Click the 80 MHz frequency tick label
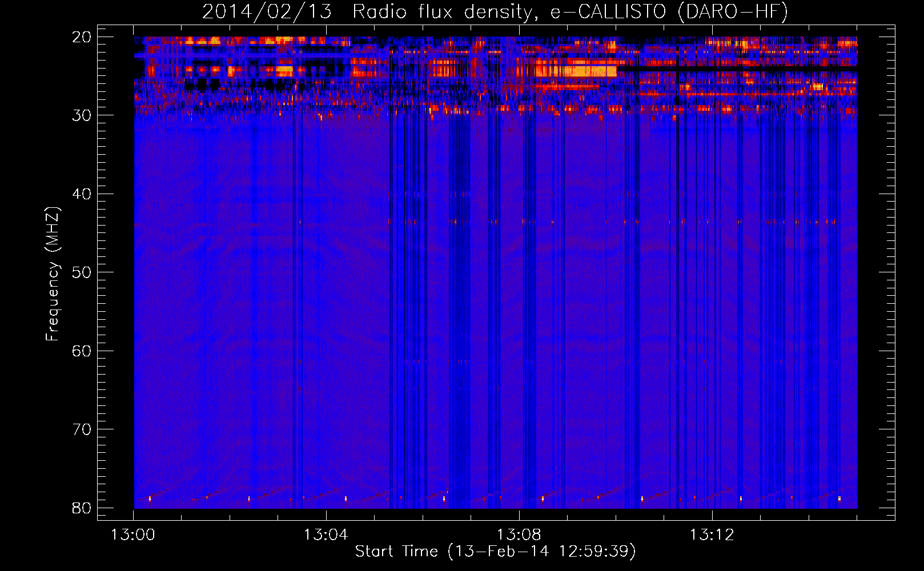Image resolution: width=924 pixels, height=571 pixels. pos(82,508)
